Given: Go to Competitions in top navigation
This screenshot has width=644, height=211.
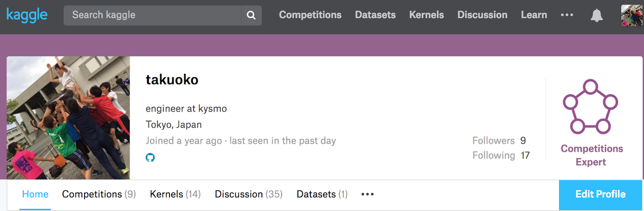Looking at the screenshot, I should [310, 15].
